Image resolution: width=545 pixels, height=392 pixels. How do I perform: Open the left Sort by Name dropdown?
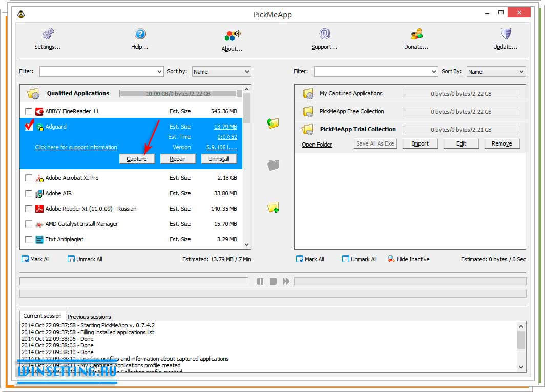247,72
